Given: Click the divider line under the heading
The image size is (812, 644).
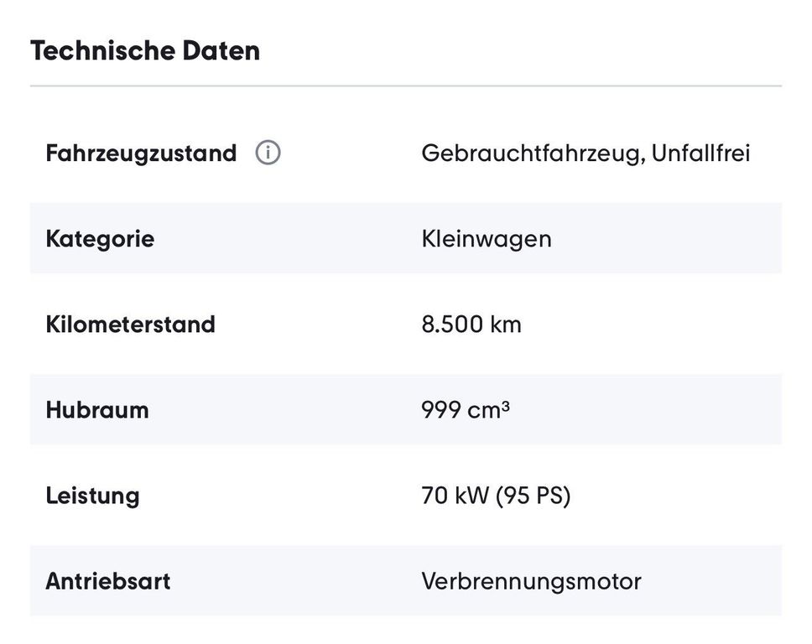Looking at the screenshot, I should 406,86.
